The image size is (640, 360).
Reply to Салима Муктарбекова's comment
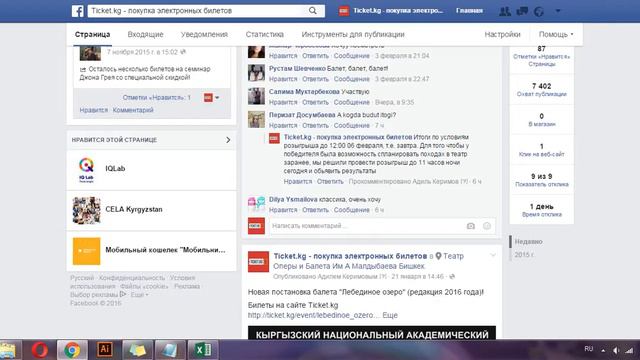point(315,102)
